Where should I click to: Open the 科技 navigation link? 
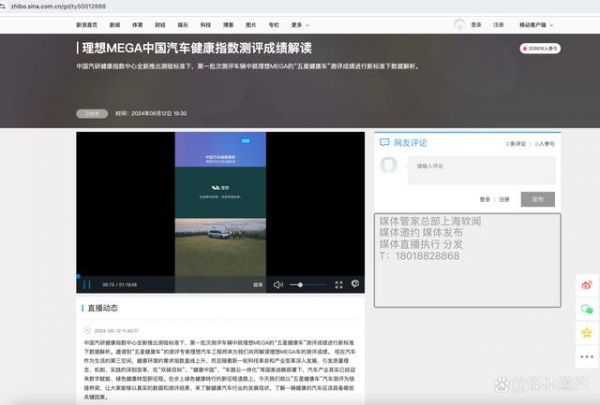pos(205,25)
